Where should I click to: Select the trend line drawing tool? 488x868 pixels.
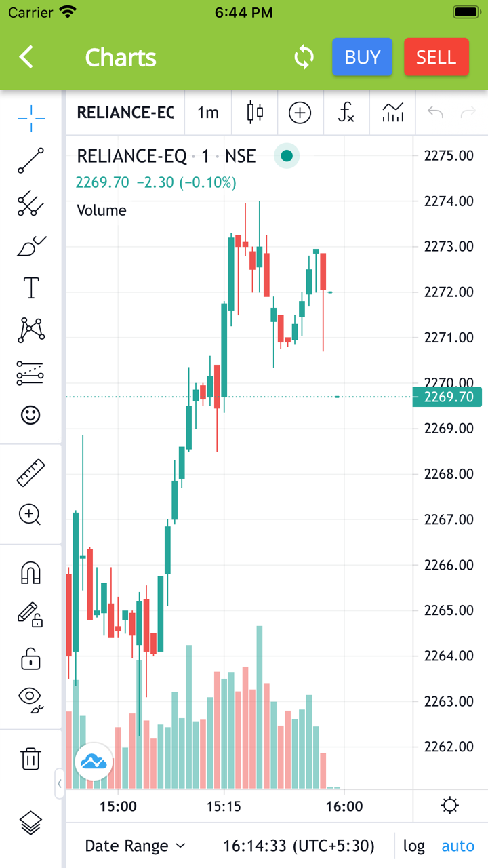pyautogui.click(x=31, y=161)
